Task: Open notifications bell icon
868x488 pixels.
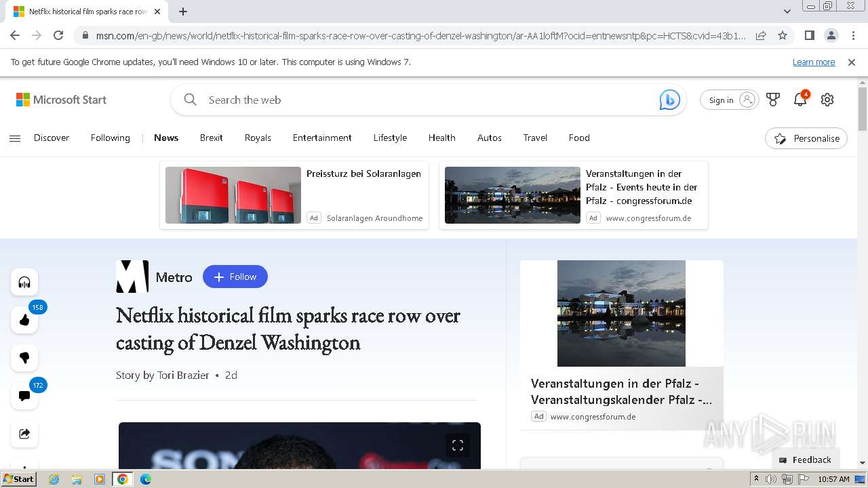Action: [800, 100]
